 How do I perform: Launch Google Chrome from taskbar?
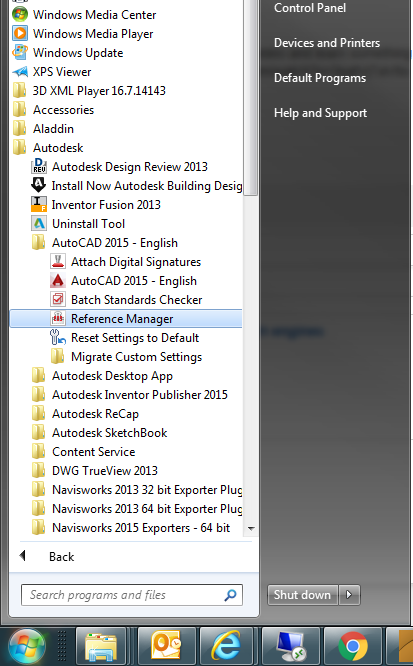tap(353, 647)
